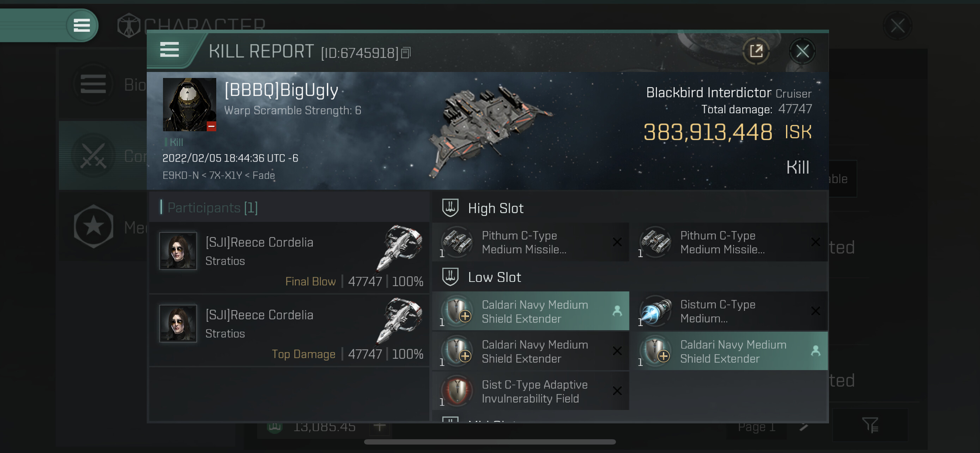Click the Gistum C-Type Medium module icon
The height and width of the screenshot is (453, 980).
(655, 311)
